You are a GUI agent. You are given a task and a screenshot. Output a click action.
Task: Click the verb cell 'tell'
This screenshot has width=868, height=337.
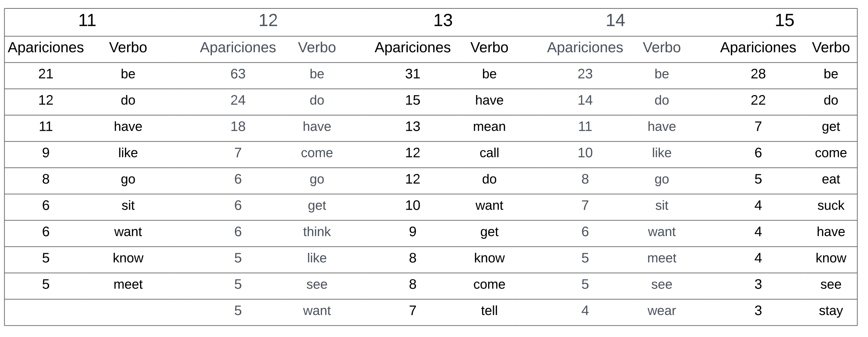click(489, 311)
